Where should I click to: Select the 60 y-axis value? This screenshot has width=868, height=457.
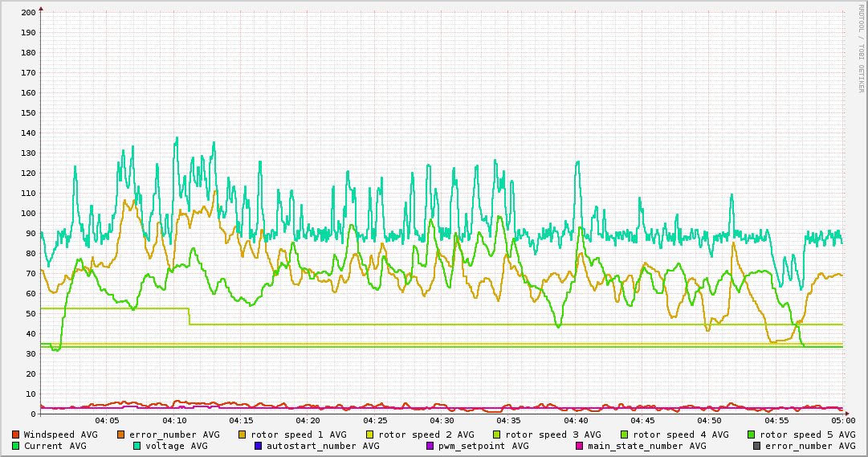(x=31, y=294)
